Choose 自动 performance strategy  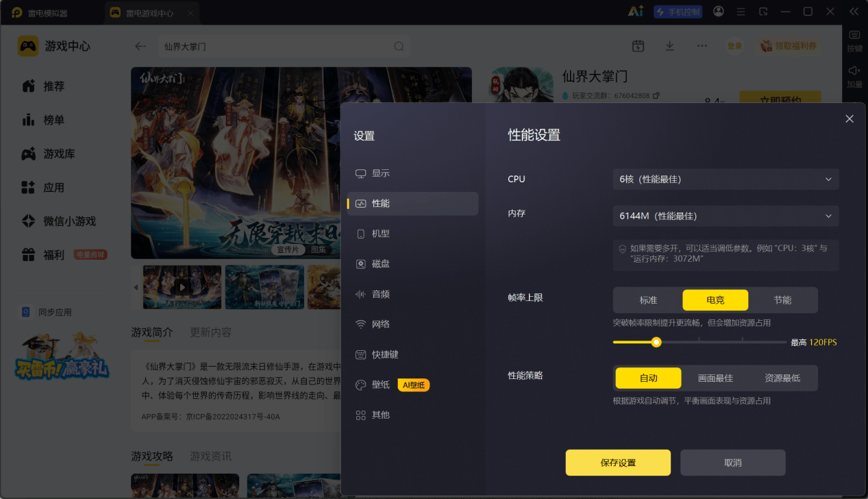[x=648, y=378]
